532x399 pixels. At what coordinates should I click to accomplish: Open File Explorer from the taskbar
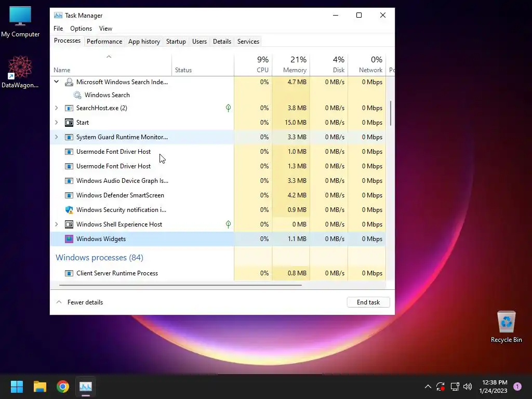point(39,387)
